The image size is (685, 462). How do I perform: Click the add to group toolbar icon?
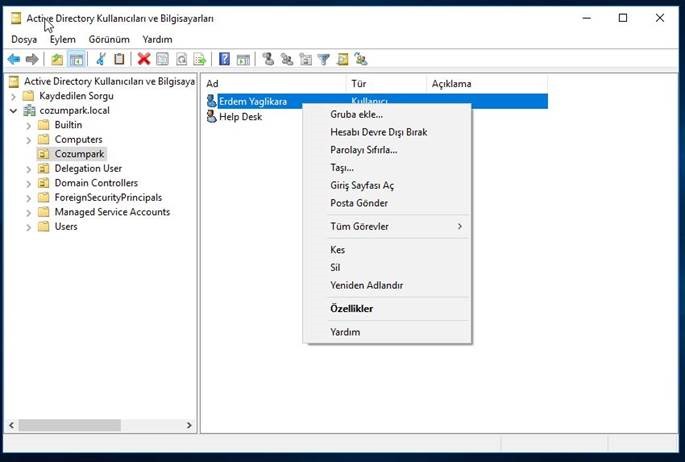point(361,59)
